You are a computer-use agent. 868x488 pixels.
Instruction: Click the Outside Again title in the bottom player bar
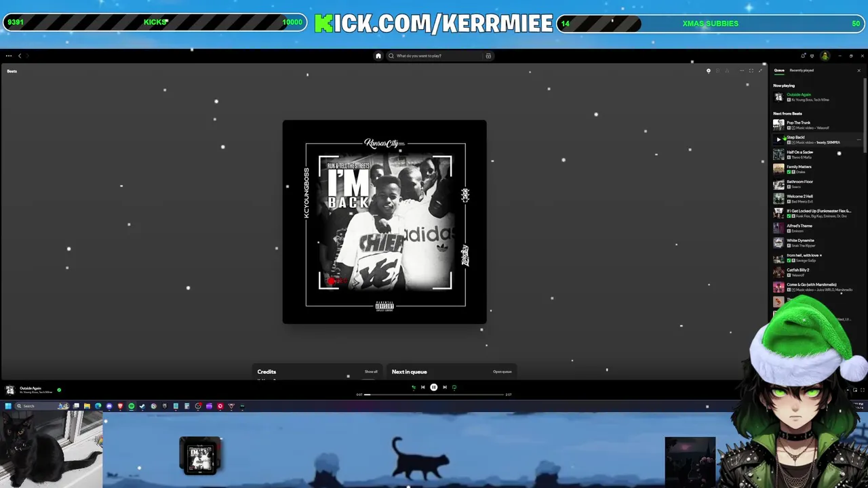tap(31, 388)
